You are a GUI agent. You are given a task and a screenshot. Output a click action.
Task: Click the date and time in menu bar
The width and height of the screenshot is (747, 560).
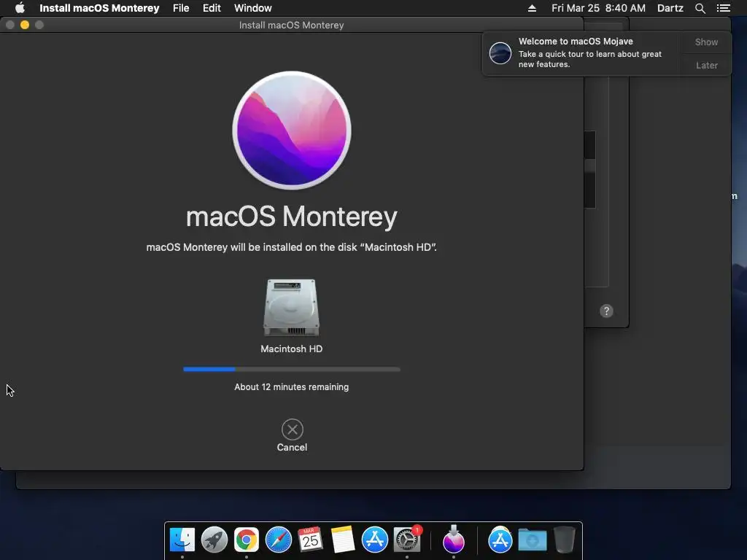tap(598, 8)
